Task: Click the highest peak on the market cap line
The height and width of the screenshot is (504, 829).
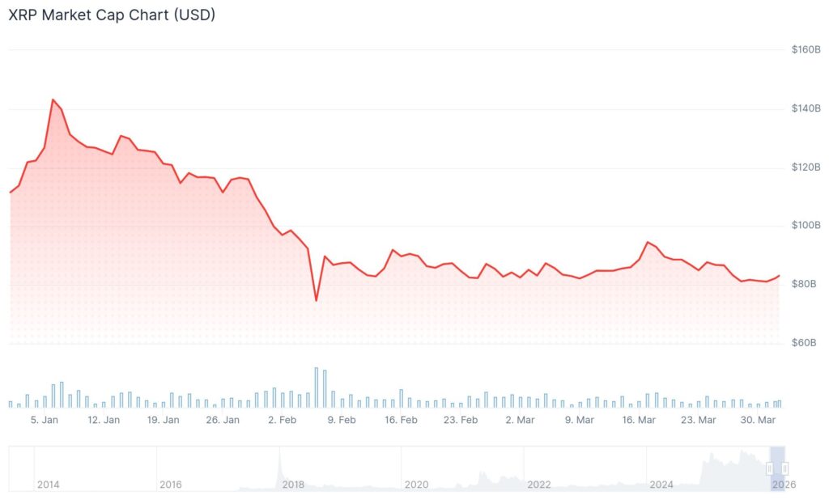Action: (x=53, y=100)
